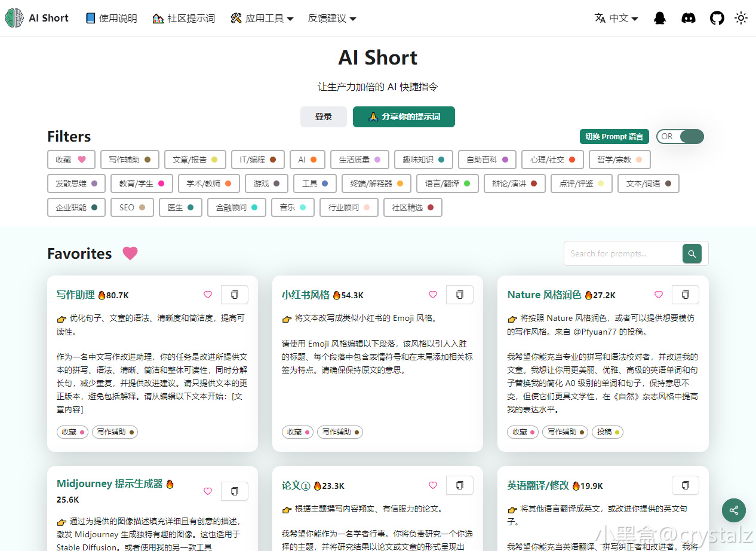Toggle the 社区精选 filter tag
The image size is (756, 551).
pos(413,207)
